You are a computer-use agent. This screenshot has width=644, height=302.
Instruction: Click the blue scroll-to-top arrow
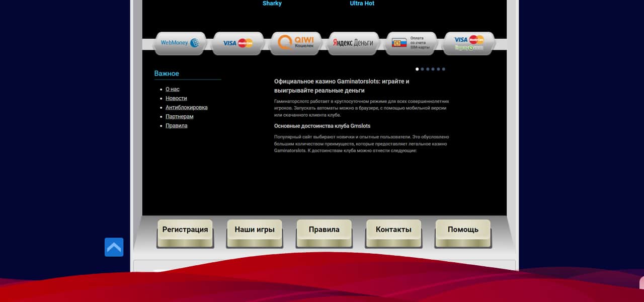tap(114, 247)
